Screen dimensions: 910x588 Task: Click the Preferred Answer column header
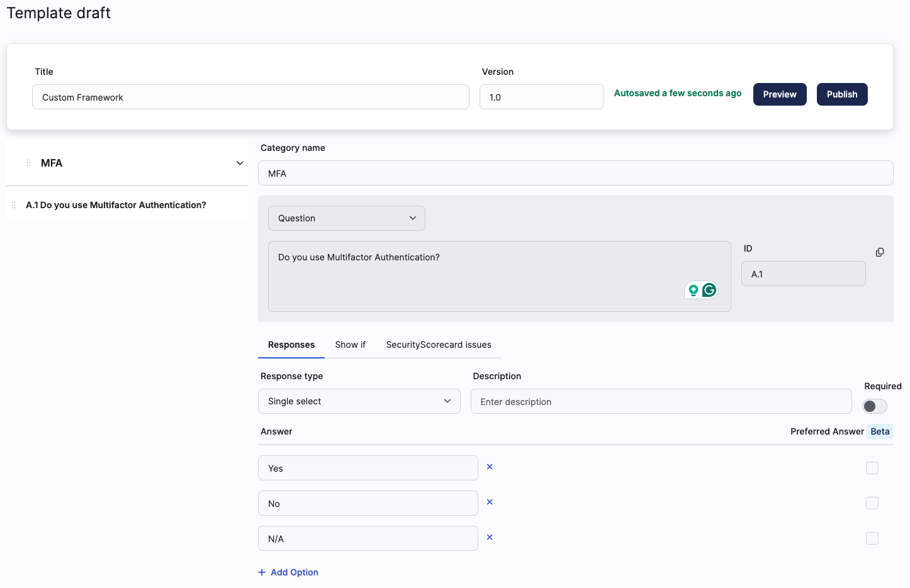(827, 431)
